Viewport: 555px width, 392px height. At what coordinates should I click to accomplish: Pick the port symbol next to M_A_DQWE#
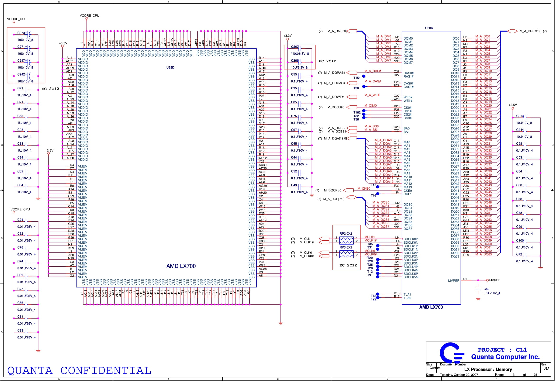352,97
